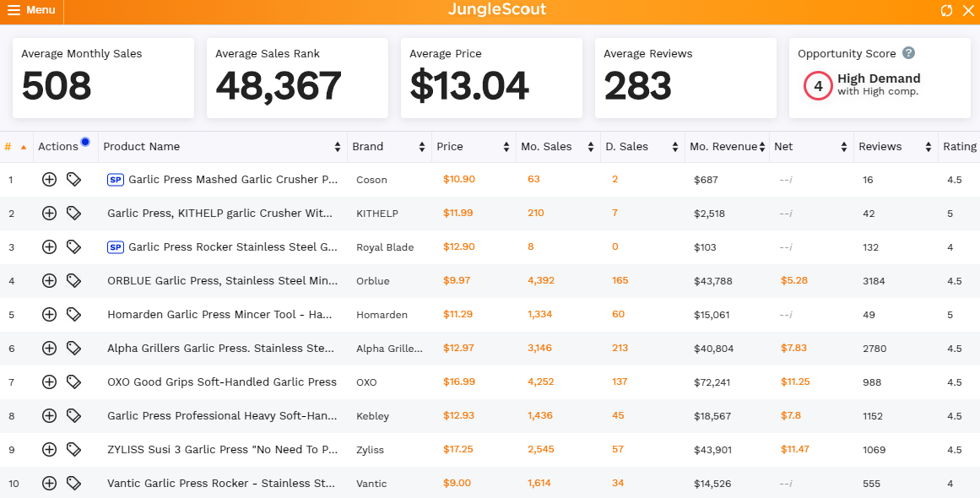This screenshot has width=980, height=498.
Task: Open Garlic Press Professional Heavy Soft-Handled listing
Action: (x=222, y=416)
